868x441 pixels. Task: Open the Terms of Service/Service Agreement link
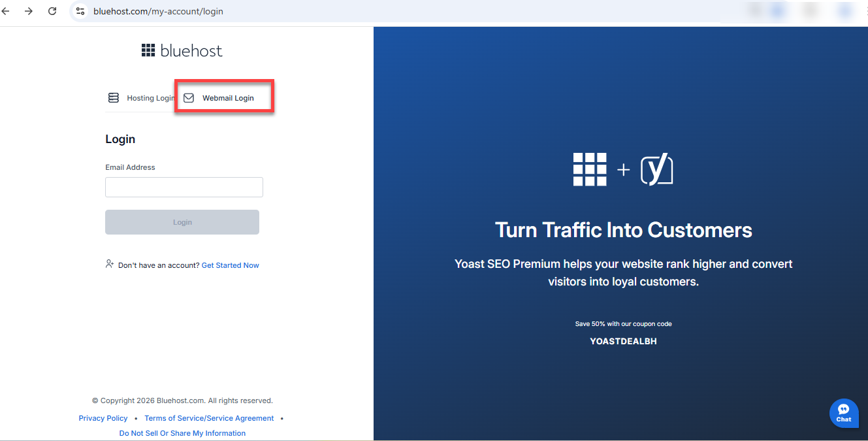pyautogui.click(x=209, y=417)
